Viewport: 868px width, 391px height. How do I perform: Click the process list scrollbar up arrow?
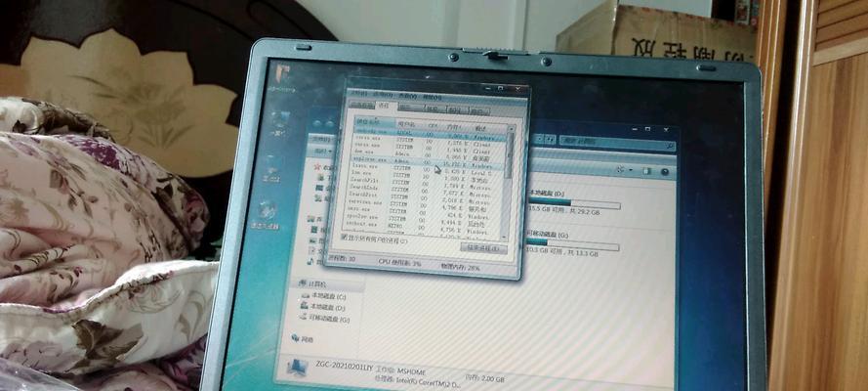512,129
